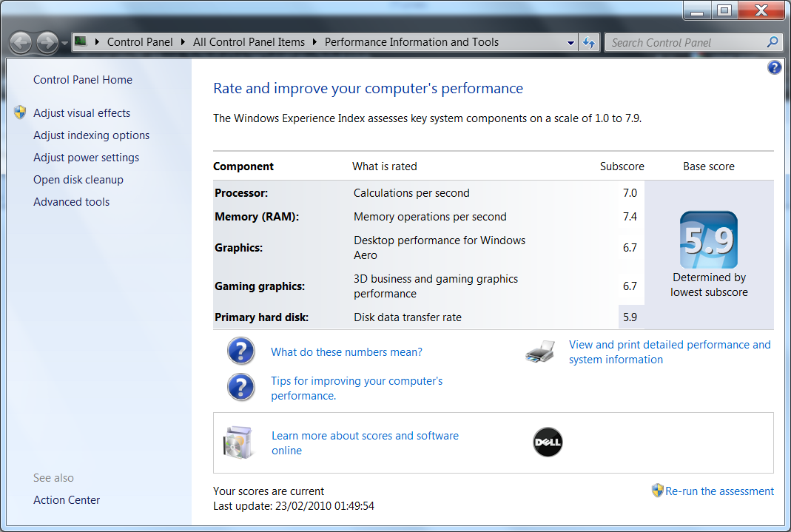Open disk cleanup link
Image resolution: width=791 pixels, height=532 pixels.
point(78,180)
